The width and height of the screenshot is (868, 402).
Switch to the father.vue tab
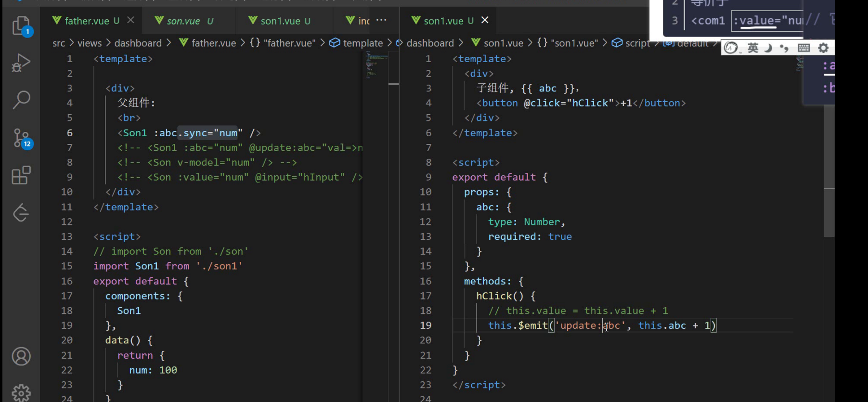click(x=86, y=21)
